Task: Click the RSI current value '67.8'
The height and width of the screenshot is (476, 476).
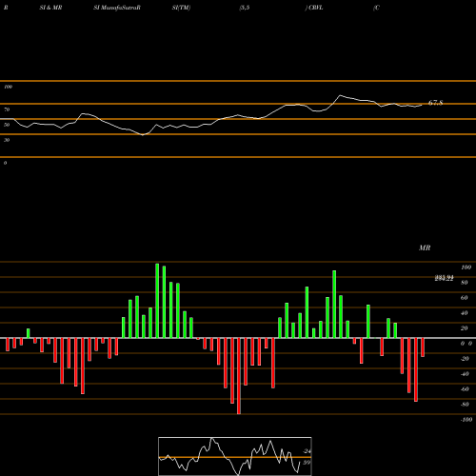Action: click(x=436, y=103)
